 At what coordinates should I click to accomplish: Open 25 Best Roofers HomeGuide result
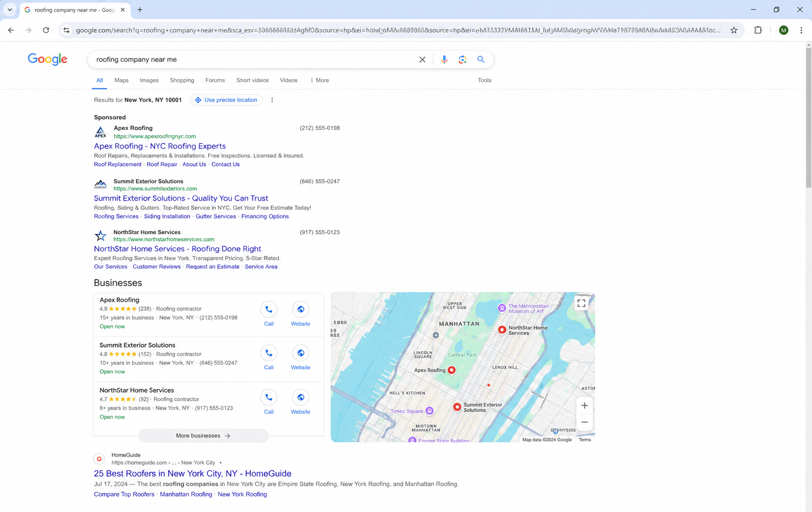pos(192,473)
